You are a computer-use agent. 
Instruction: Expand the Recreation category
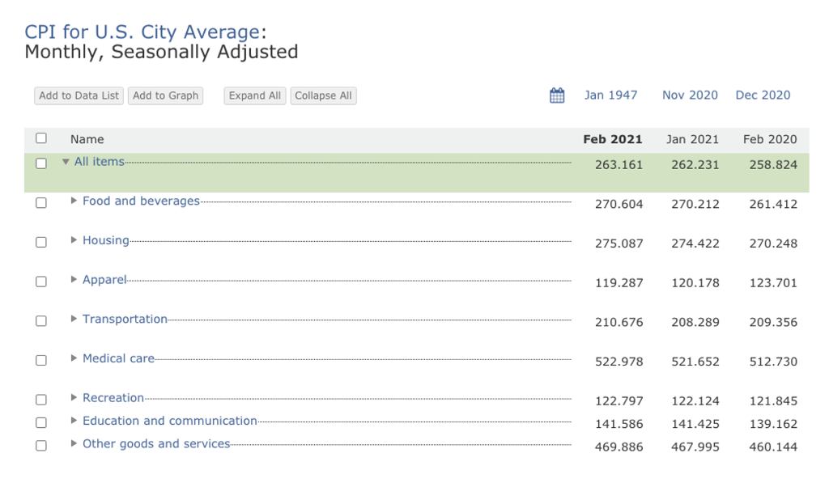[73, 398]
